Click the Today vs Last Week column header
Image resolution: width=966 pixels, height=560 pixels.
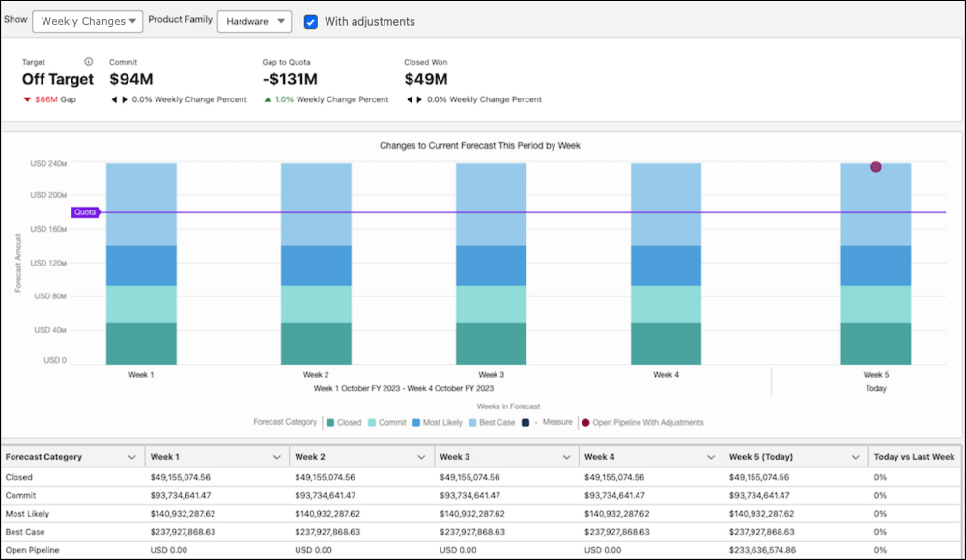pos(914,457)
